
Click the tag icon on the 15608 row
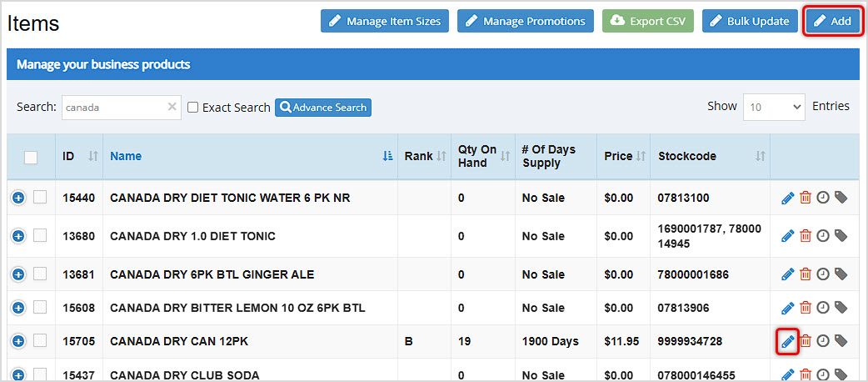[x=841, y=307]
